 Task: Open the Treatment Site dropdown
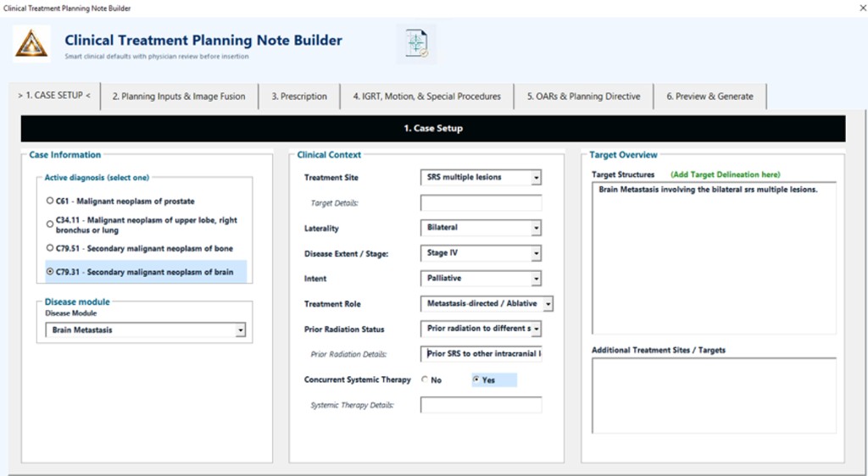click(x=536, y=178)
